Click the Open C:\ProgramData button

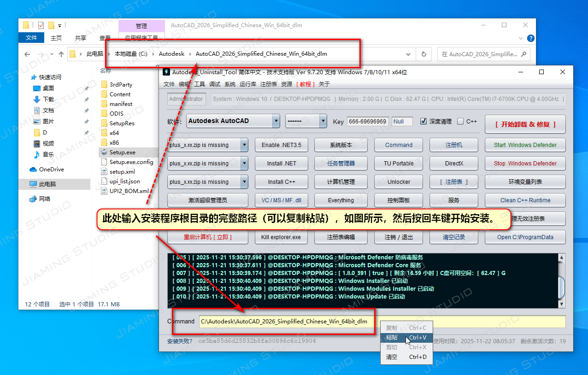525,237
